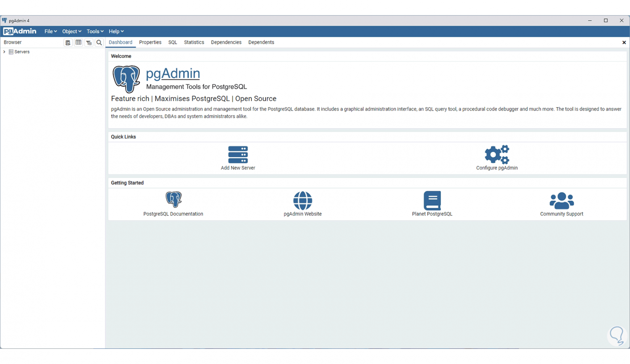
Task: Click the Servers node icon in tree
Action: coord(11,52)
